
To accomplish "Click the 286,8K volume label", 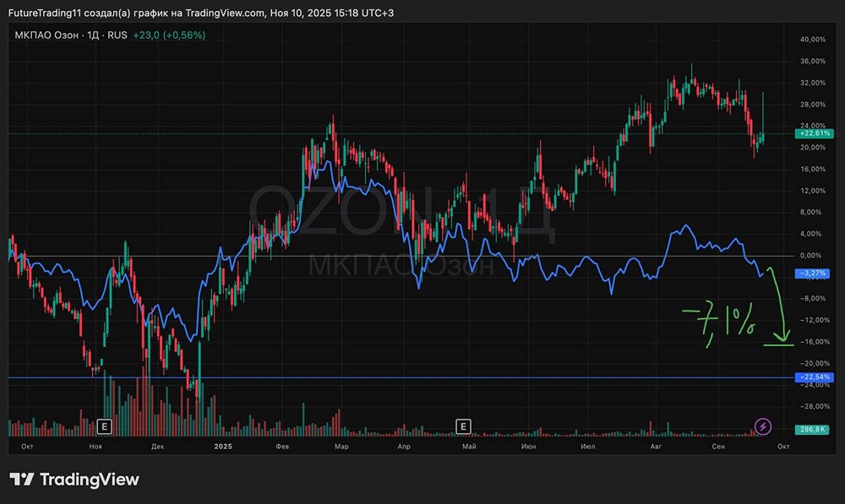I will click(x=815, y=430).
